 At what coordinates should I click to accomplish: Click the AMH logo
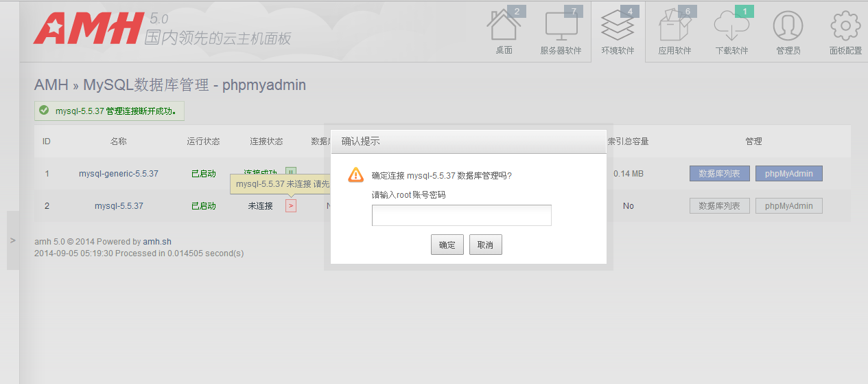pyautogui.click(x=89, y=28)
